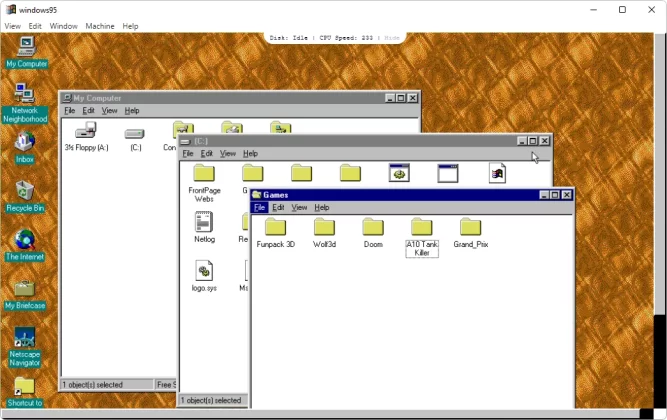Select the logo.sys file icon

[204, 276]
